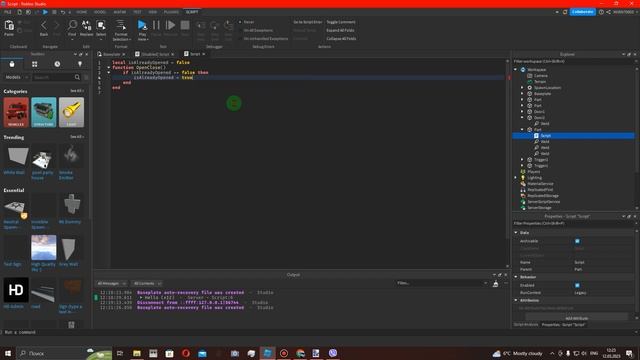Click See All next to Trending
This screenshot has height=360, width=640.
pos(76,137)
